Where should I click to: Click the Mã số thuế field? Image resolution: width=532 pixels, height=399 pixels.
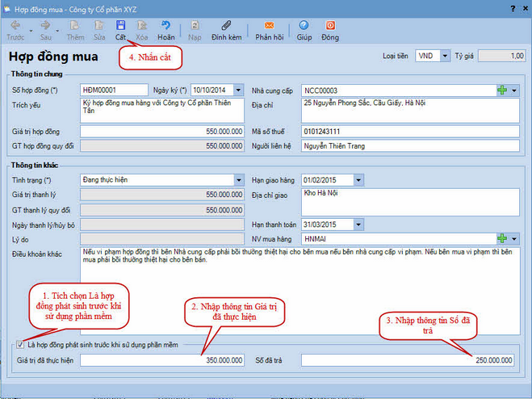(410, 132)
